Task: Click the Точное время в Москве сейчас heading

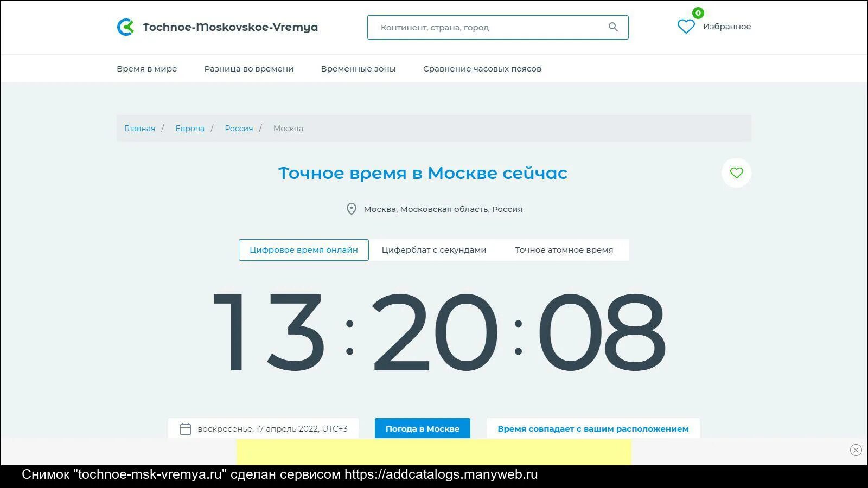Action: coord(423,173)
